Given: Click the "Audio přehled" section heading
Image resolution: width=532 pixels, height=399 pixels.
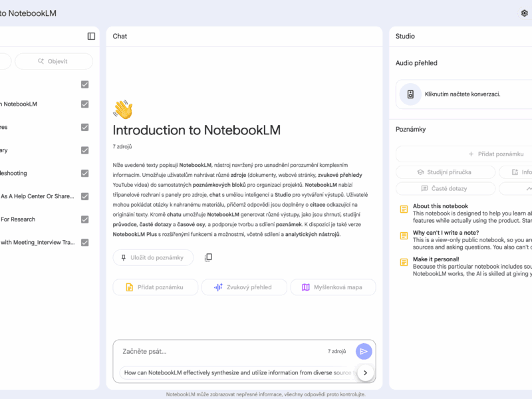Looking at the screenshot, I should (x=416, y=63).
